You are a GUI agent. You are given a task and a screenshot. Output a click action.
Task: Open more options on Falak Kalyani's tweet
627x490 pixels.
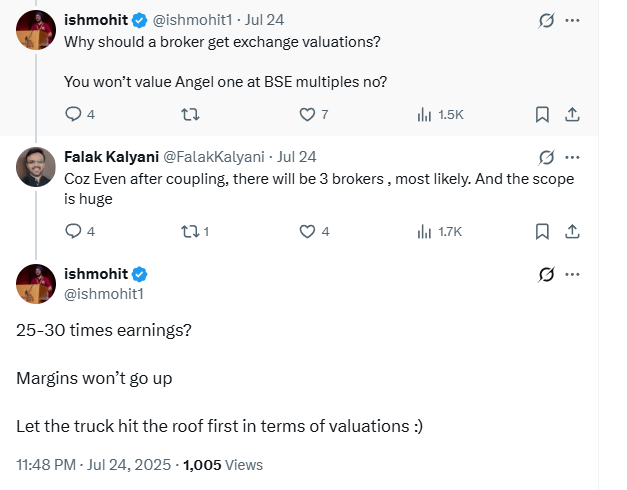(572, 157)
